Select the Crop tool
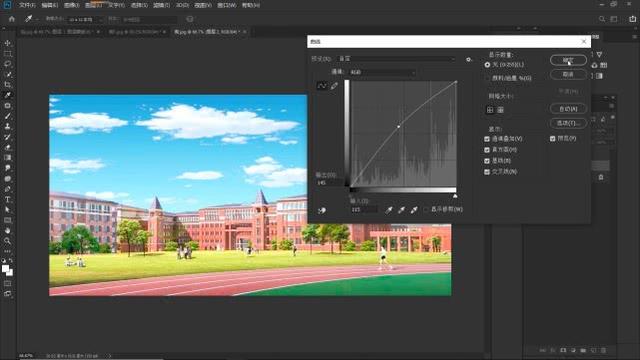The width and height of the screenshot is (640, 360). coord(7,84)
